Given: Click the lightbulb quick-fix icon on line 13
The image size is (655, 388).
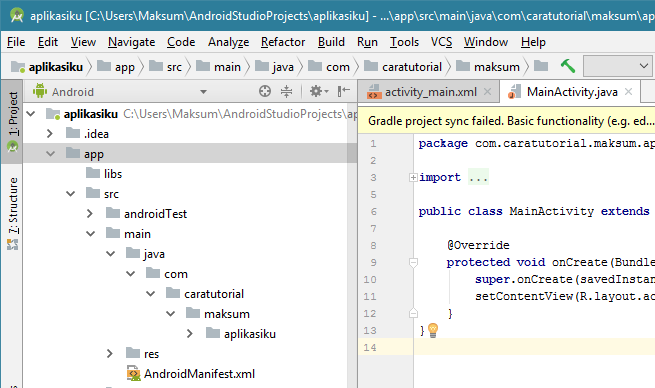Looking at the screenshot, I should (x=433, y=330).
